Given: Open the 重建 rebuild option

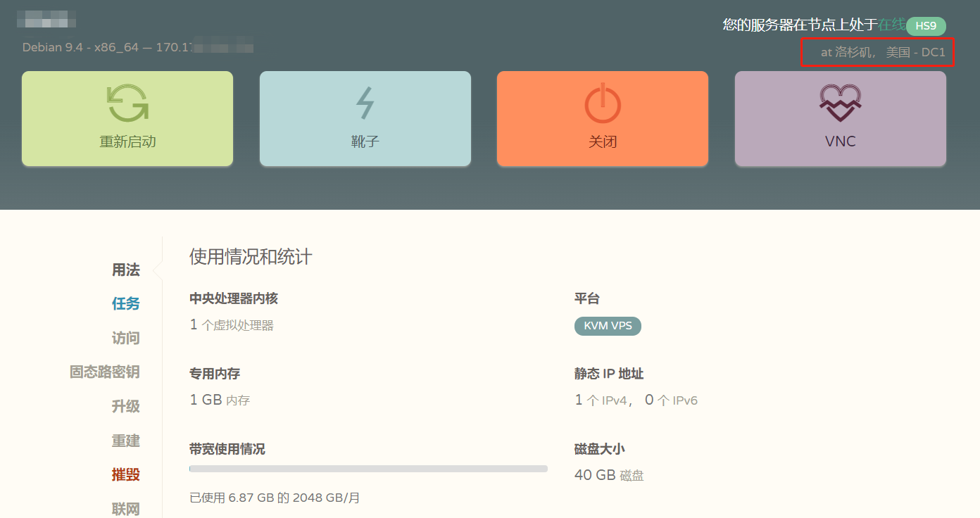Looking at the screenshot, I should coord(126,441).
